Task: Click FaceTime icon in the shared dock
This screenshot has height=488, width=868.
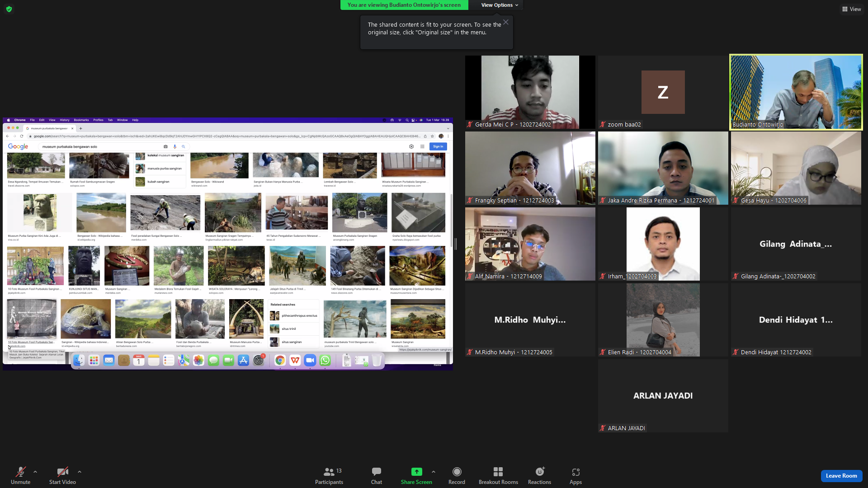Action: [228, 361]
